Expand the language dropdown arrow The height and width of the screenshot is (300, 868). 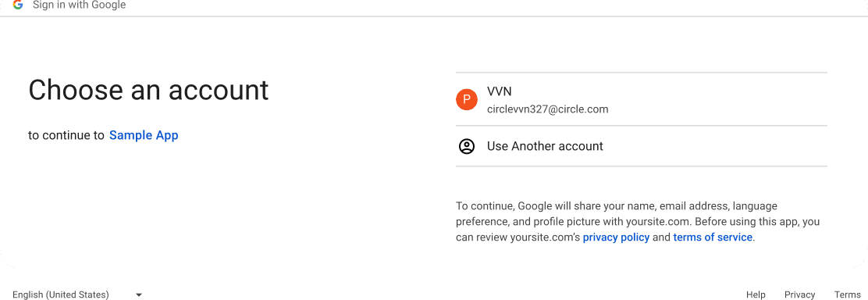[x=139, y=295]
